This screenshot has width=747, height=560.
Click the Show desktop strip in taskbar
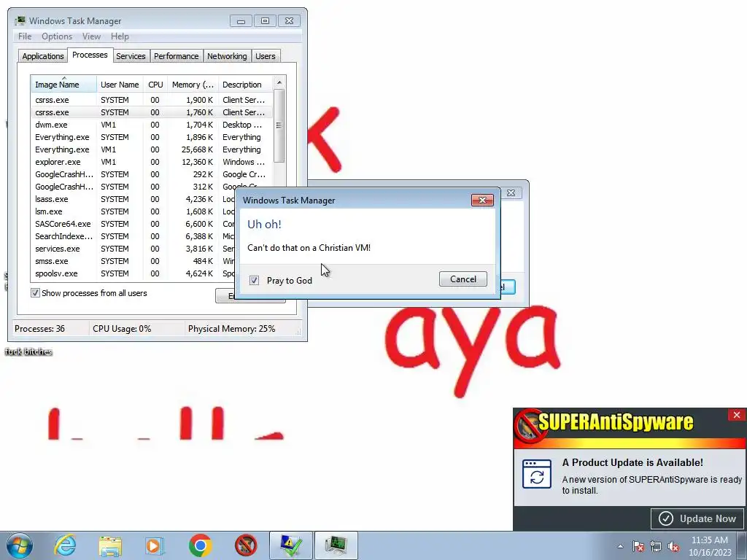[742, 545]
